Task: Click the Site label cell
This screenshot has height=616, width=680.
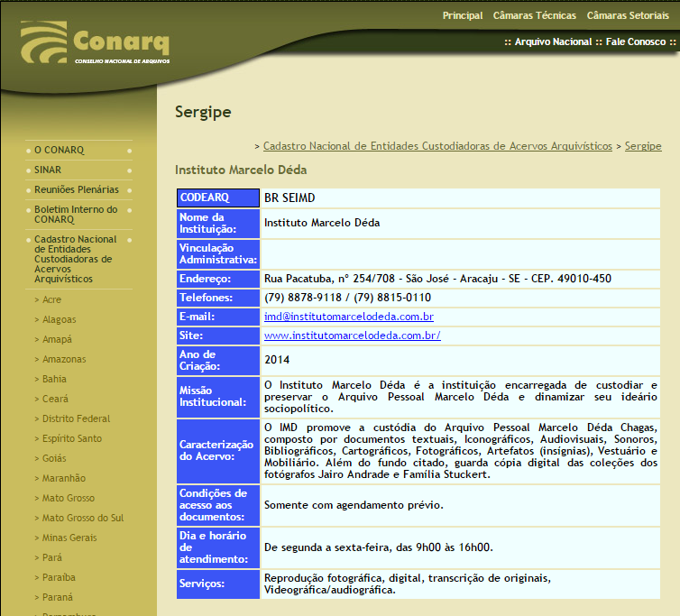Action: click(218, 336)
